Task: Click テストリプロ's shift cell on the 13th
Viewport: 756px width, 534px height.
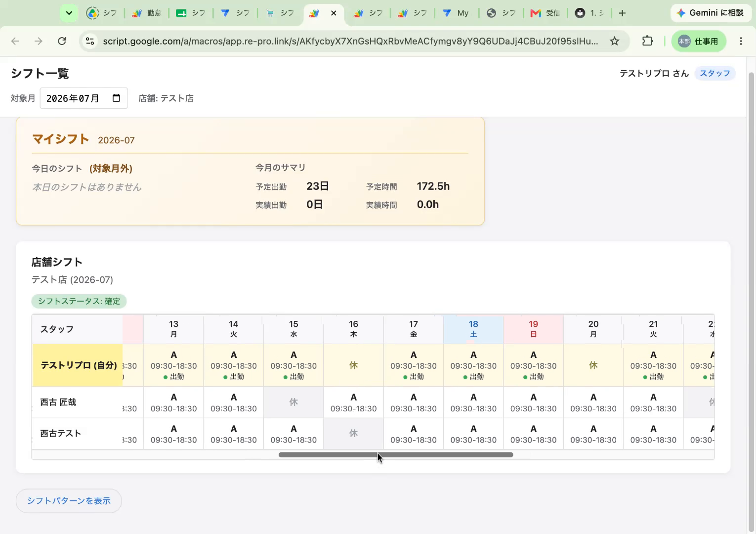Action: point(173,365)
